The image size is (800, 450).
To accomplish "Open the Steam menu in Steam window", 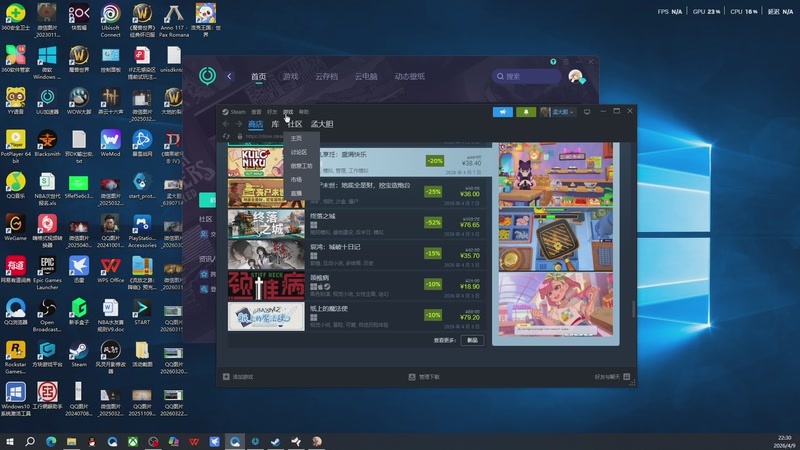I will pos(238,112).
